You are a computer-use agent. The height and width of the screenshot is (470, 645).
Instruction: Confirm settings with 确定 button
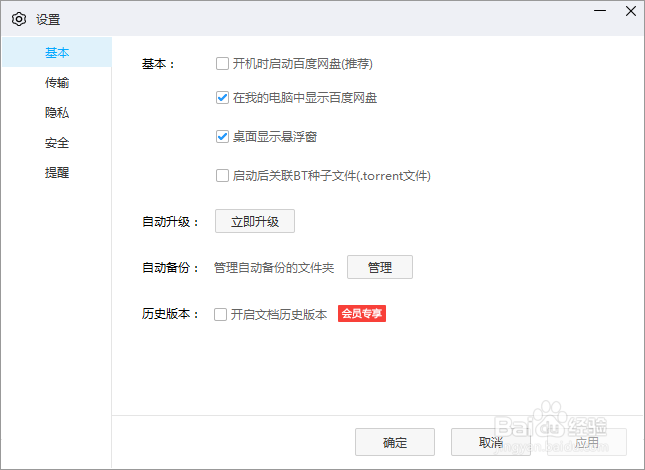click(395, 442)
